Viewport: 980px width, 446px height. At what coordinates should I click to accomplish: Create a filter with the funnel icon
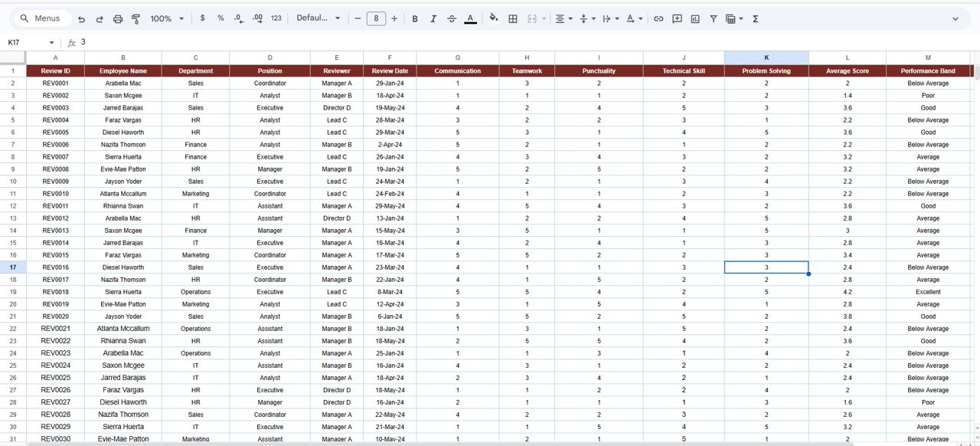pyautogui.click(x=713, y=18)
